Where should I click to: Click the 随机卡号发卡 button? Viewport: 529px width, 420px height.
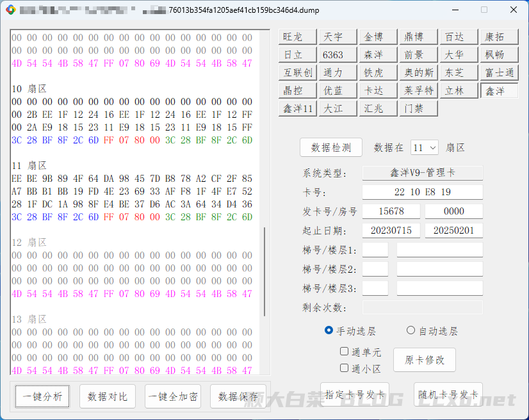pyautogui.click(x=448, y=394)
